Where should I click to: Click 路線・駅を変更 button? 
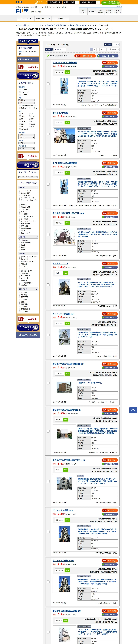pos(28,59)
